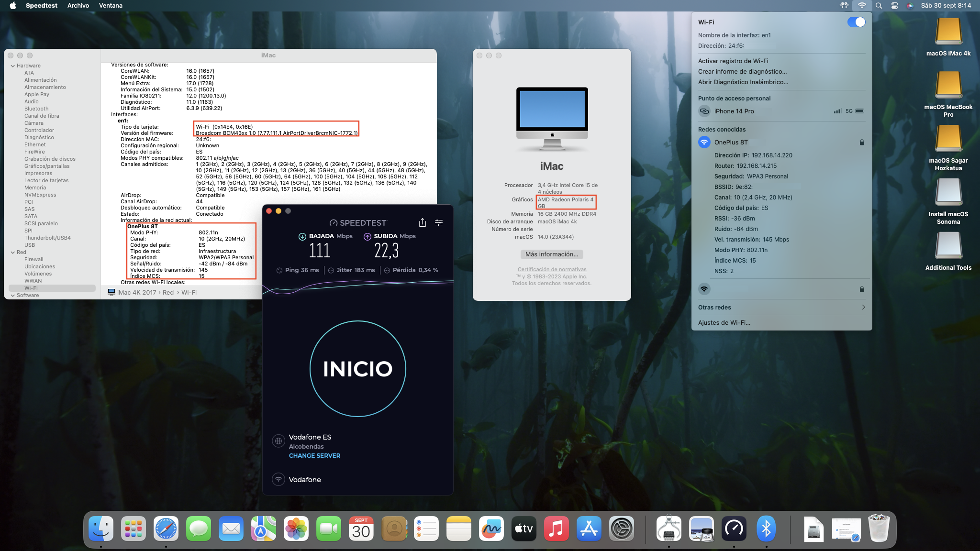Select Bluetooth in the hardware sidebar
The image size is (980, 551).
(36, 109)
